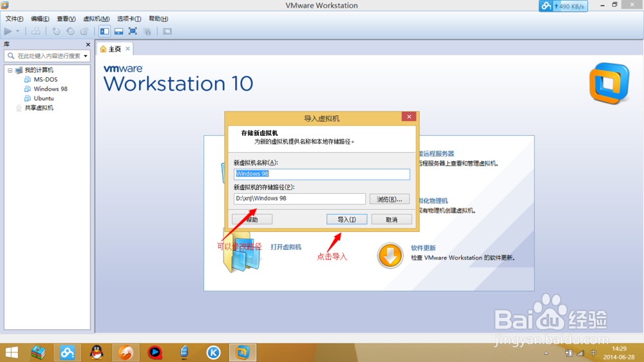Click the 导入(I) button

346,220
